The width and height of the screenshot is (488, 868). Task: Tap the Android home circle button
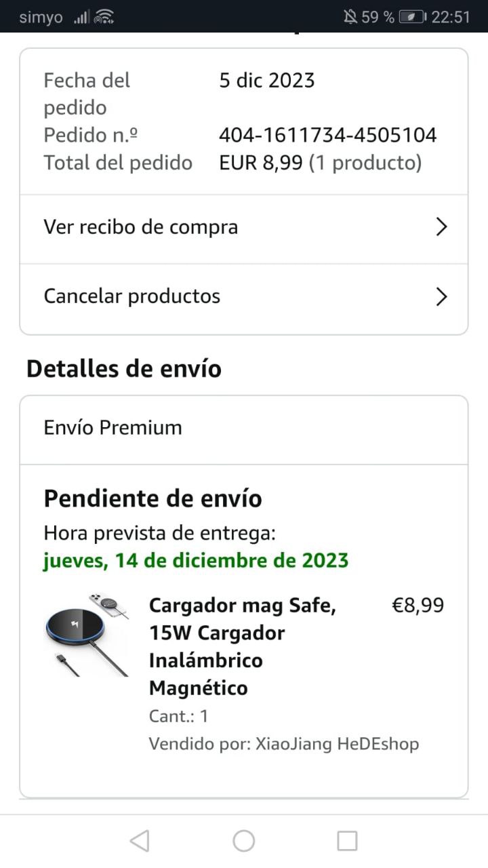coord(244,841)
